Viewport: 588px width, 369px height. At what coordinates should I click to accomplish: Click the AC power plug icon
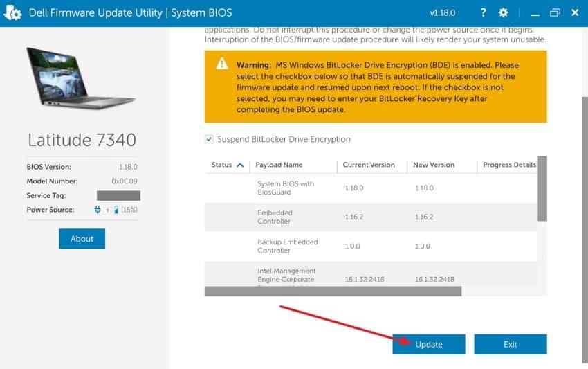(x=98, y=210)
